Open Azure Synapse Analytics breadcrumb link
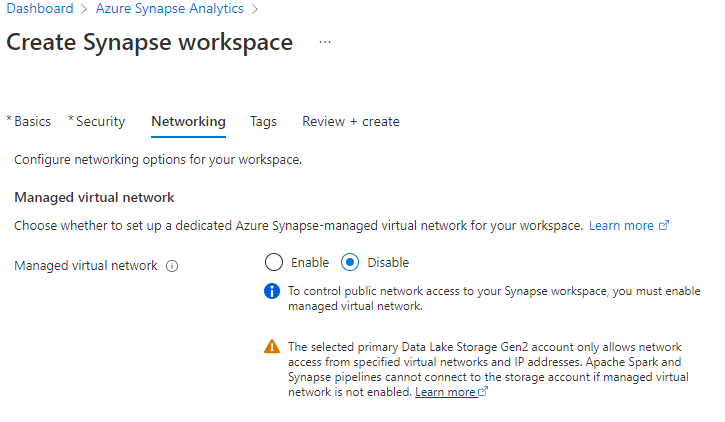This screenshot has width=725, height=422. (x=170, y=8)
